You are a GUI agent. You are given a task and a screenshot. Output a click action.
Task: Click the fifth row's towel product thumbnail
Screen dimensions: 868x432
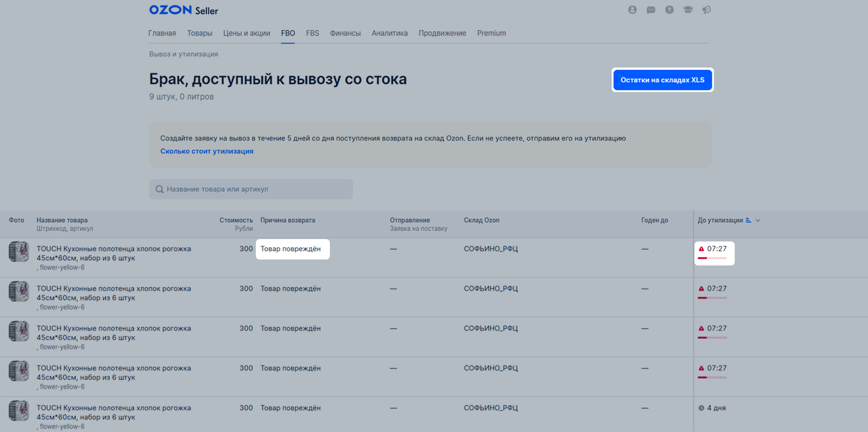pos(19,411)
